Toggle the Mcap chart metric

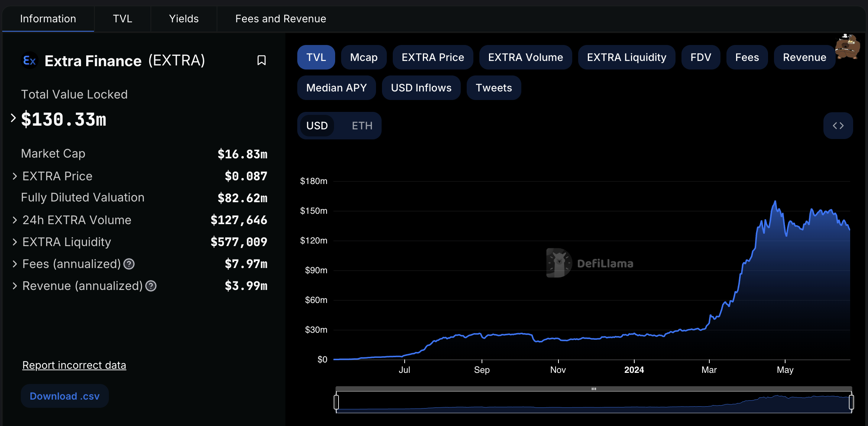pos(364,57)
